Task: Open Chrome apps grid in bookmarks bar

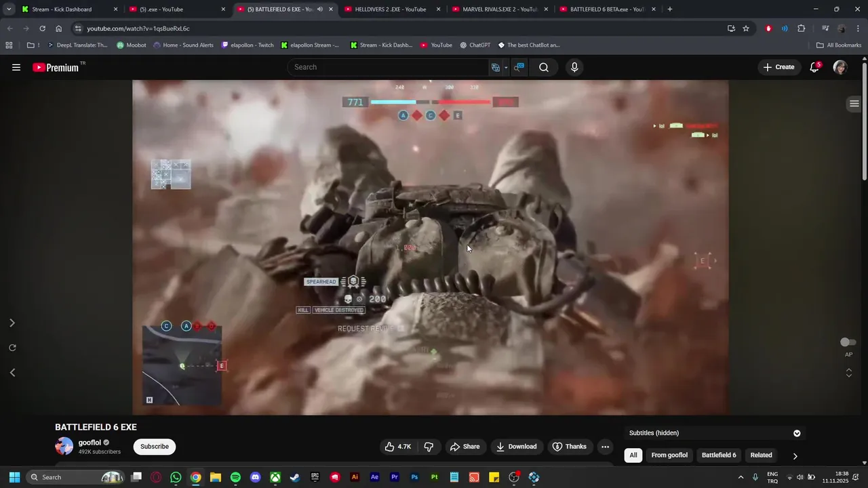Action: point(9,45)
